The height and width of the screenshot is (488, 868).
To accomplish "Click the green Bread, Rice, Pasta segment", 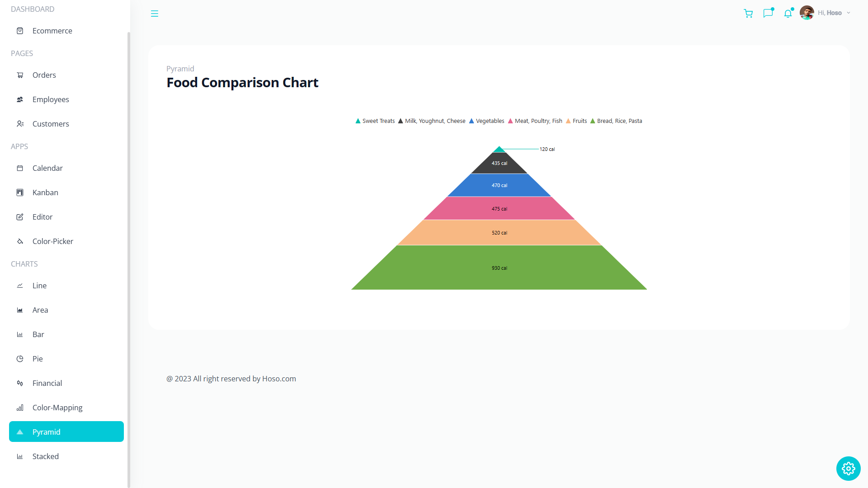I will point(499,267).
